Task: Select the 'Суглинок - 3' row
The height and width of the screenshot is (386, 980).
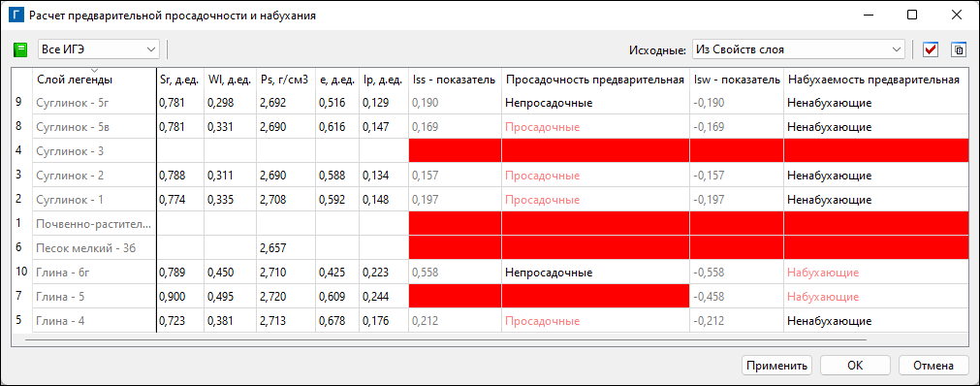Action: click(490, 150)
